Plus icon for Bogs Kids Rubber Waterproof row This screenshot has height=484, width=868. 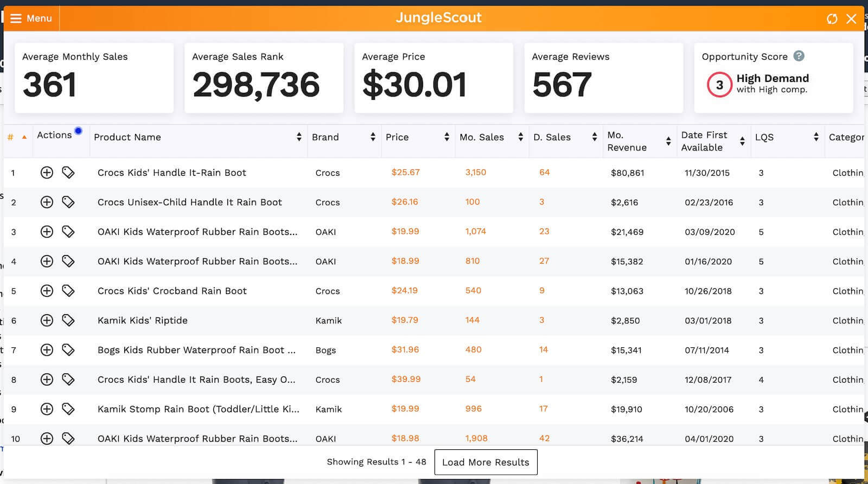(x=47, y=350)
